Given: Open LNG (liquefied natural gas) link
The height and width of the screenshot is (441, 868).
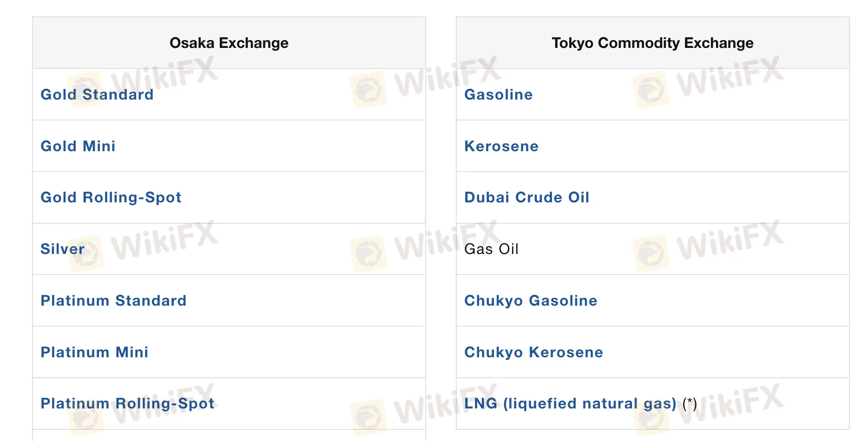Looking at the screenshot, I should click(x=570, y=403).
